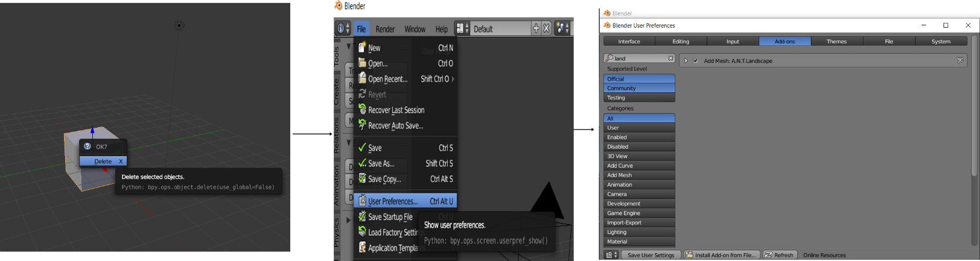Open the Window menu

coord(415,29)
